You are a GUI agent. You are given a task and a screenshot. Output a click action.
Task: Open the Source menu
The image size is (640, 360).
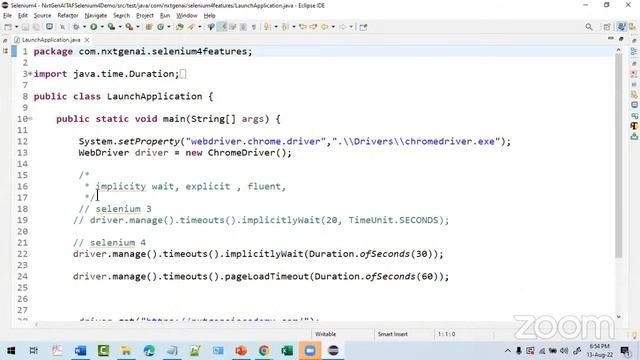pos(42,16)
